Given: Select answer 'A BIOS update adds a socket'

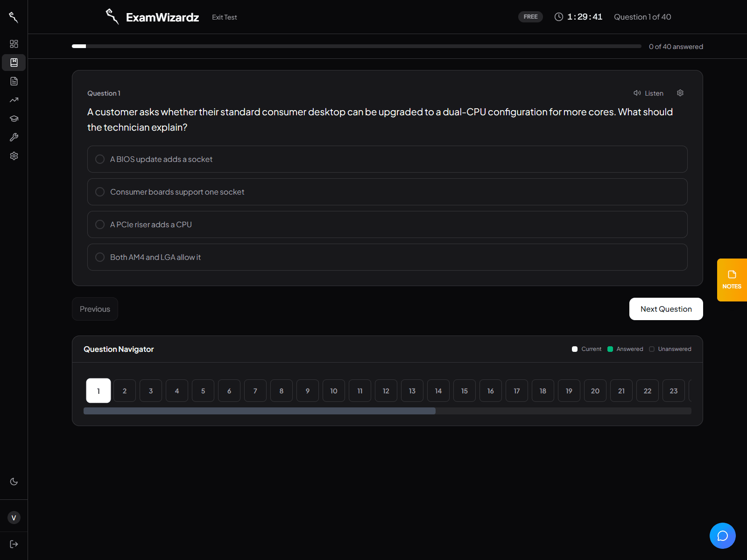Looking at the screenshot, I should [x=387, y=159].
